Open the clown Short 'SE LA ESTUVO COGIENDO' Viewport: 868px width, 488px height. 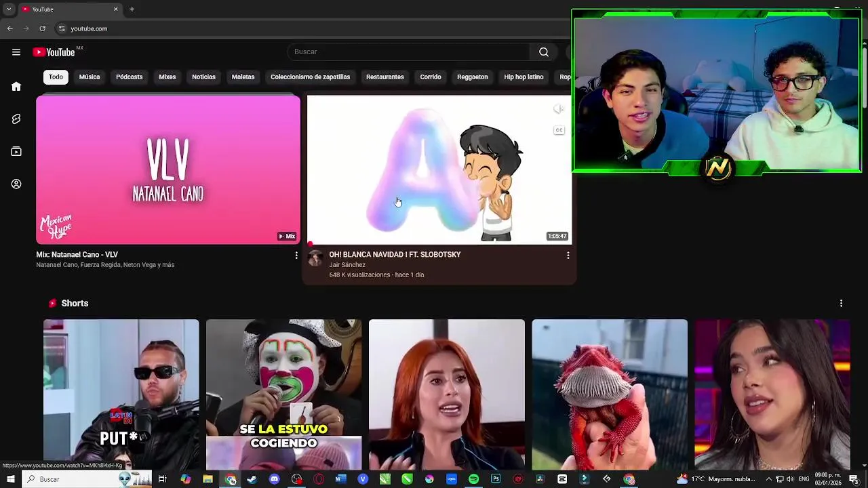pos(284,394)
